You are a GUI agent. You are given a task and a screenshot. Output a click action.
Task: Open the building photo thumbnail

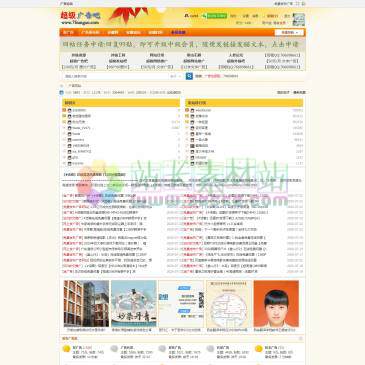(86, 304)
